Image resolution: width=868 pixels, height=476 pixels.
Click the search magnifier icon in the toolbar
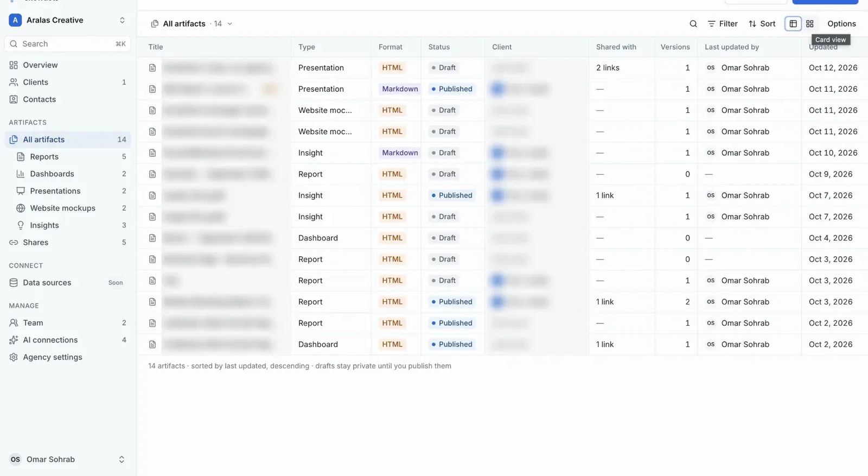(x=693, y=24)
